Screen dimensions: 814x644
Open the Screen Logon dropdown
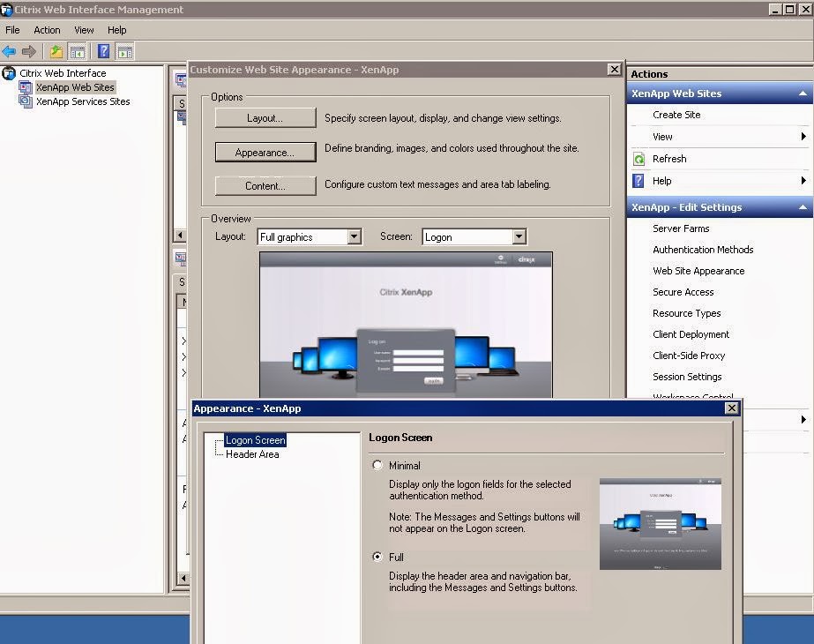(x=519, y=236)
